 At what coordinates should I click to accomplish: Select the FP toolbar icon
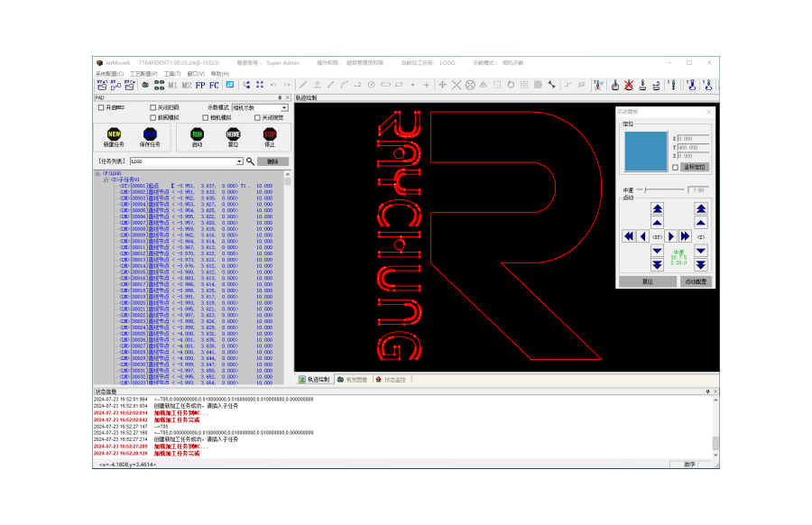point(200,85)
